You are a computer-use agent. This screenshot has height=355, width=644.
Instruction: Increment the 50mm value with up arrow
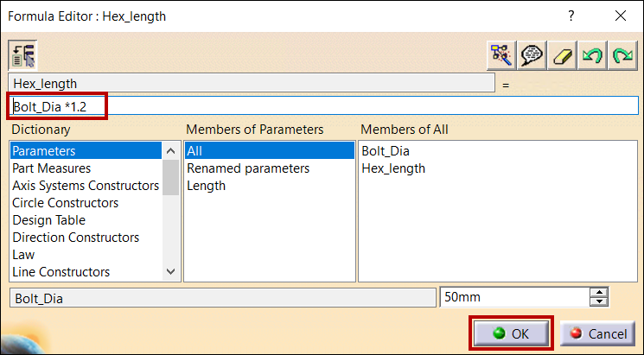point(598,293)
